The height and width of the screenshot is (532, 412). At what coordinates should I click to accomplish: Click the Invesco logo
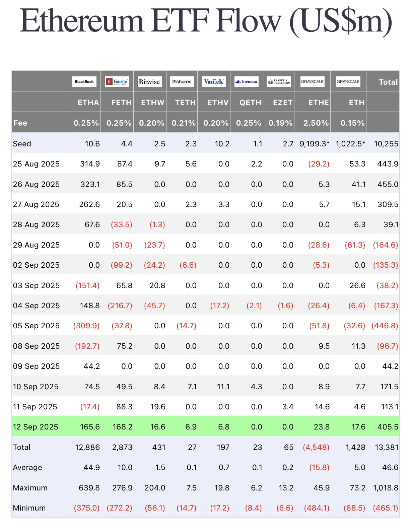click(x=247, y=82)
